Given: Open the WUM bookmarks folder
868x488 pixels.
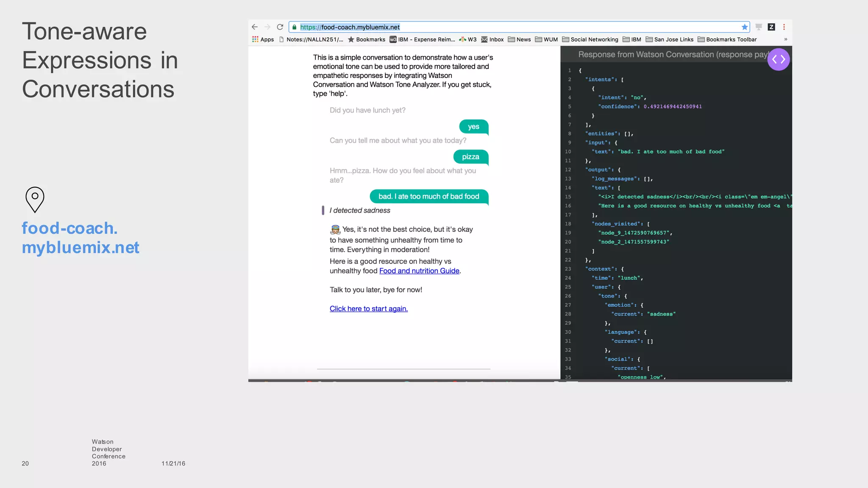Looking at the screenshot, I should (x=547, y=39).
